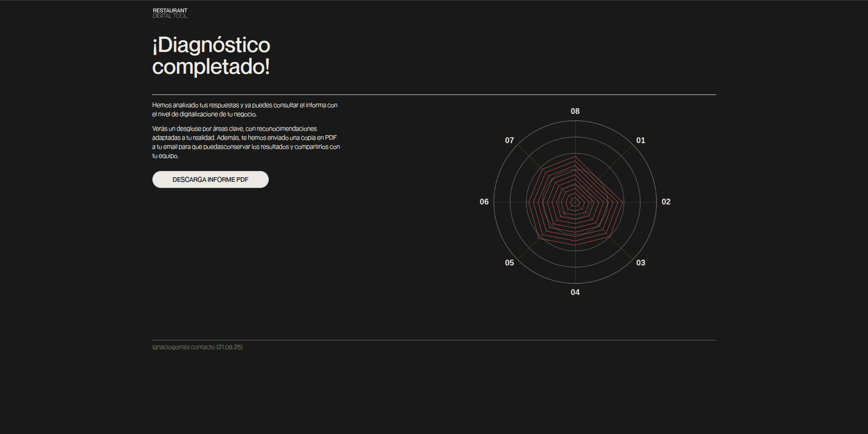
Task: Click the center of the radar chart
Action: tap(575, 202)
